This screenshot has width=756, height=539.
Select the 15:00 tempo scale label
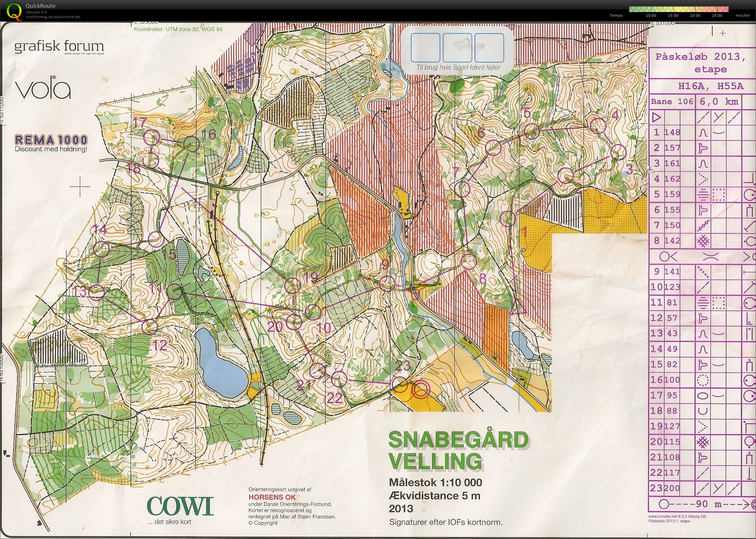[x=673, y=15]
